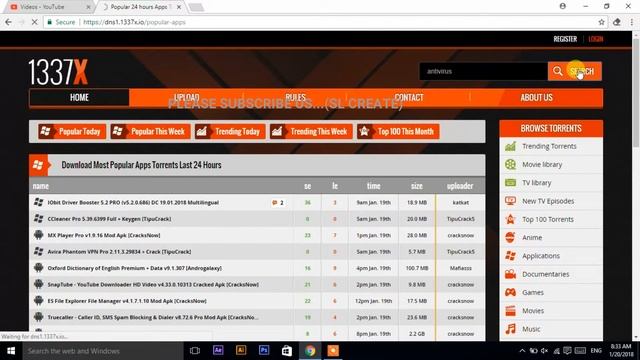Open the Chrome three-dot menu
Screen dimensions: 640x360
[x=632, y=22]
